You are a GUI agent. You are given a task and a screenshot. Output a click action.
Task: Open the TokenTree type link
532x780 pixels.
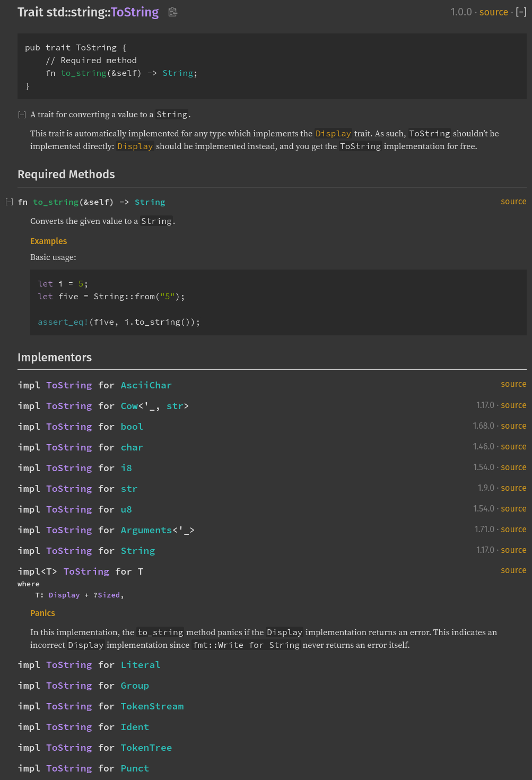146,748
